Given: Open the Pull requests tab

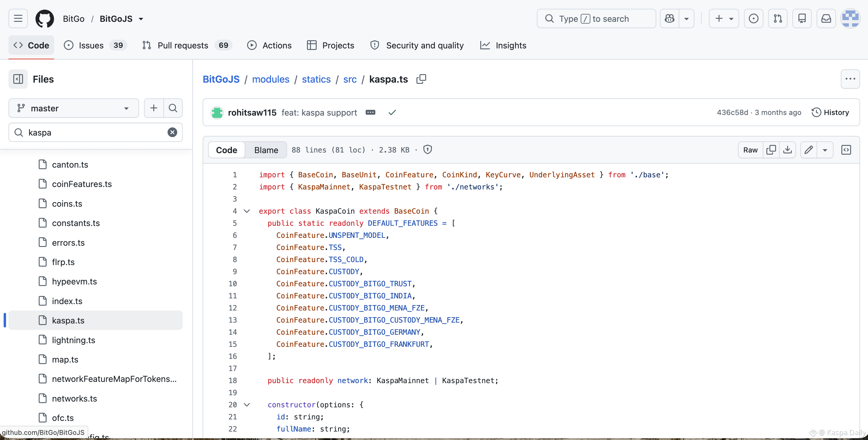Looking at the screenshot, I should [187, 45].
